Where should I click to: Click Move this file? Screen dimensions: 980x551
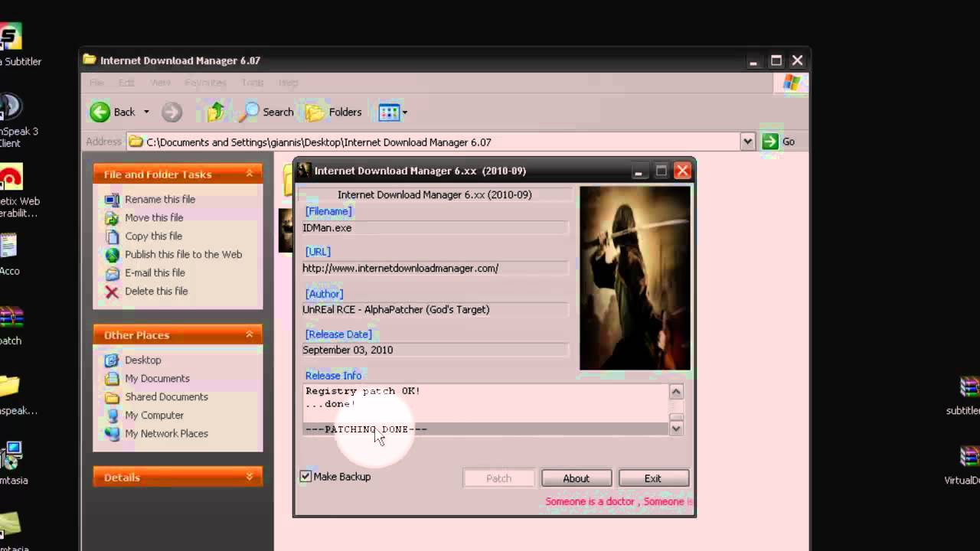154,217
